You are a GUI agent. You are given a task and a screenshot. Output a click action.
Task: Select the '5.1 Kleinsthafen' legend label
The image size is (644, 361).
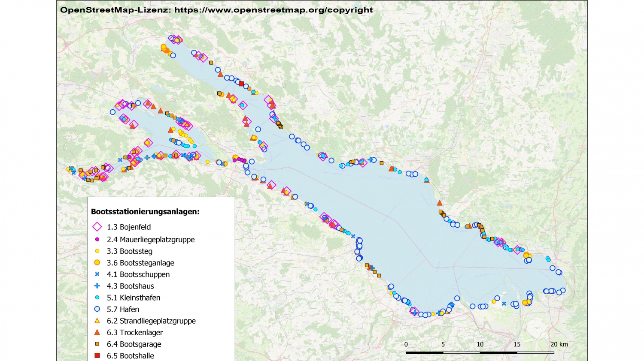coord(134,298)
